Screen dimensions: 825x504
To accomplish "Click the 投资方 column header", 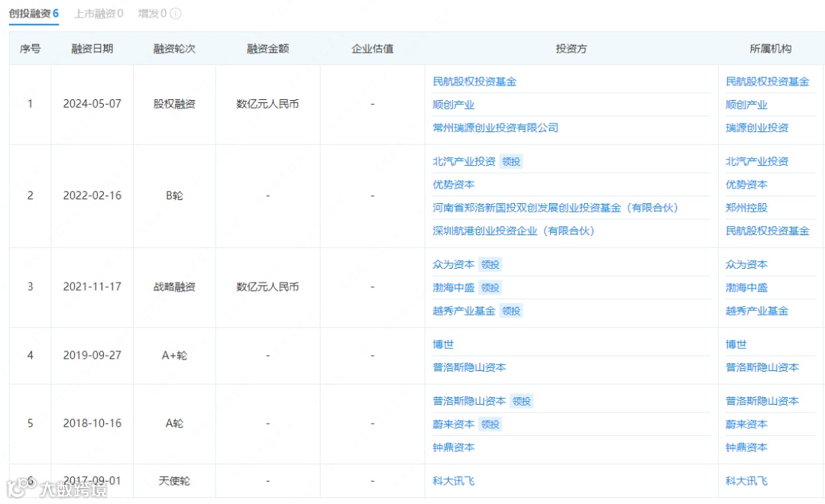I will pos(571,49).
